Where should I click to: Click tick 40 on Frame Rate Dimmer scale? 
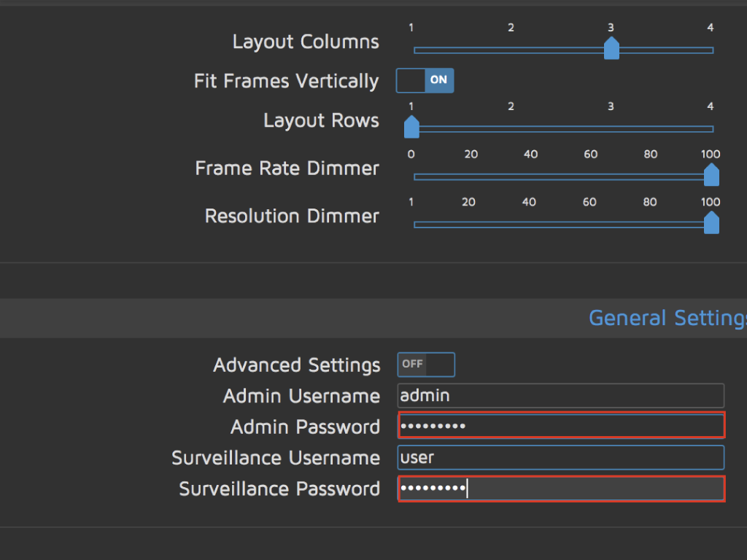pyautogui.click(x=531, y=155)
